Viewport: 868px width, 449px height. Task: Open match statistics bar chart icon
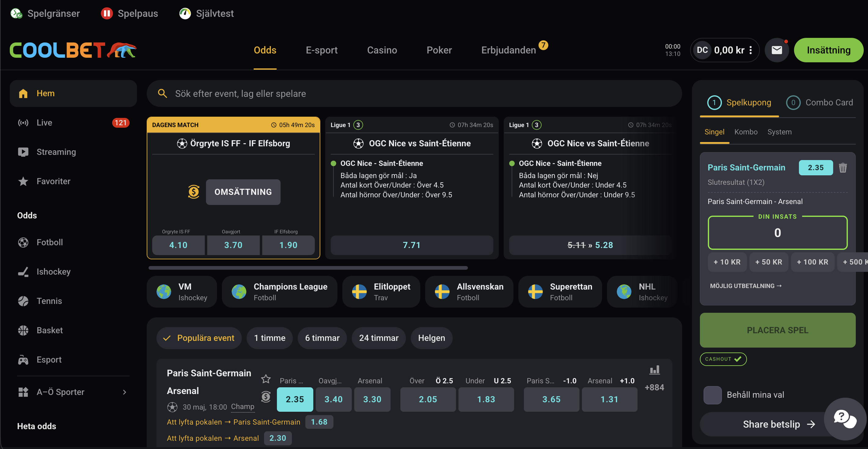pos(654,370)
